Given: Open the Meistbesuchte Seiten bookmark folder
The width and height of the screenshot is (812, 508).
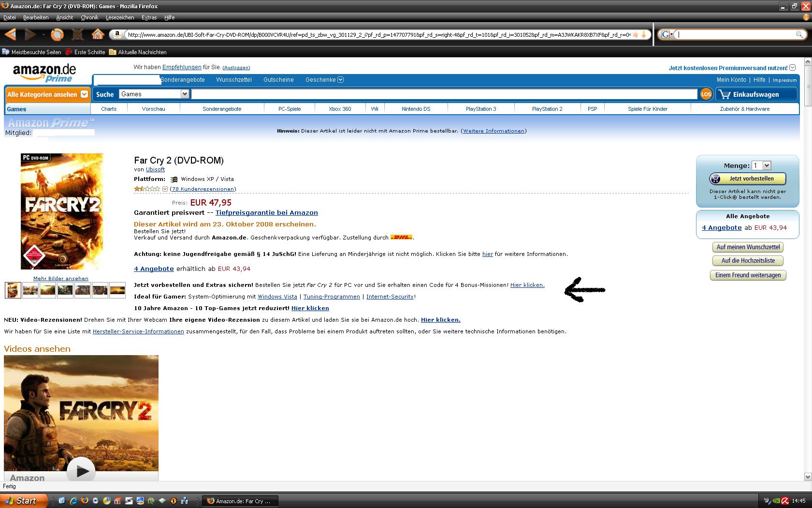Looking at the screenshot, I should 32,52.
